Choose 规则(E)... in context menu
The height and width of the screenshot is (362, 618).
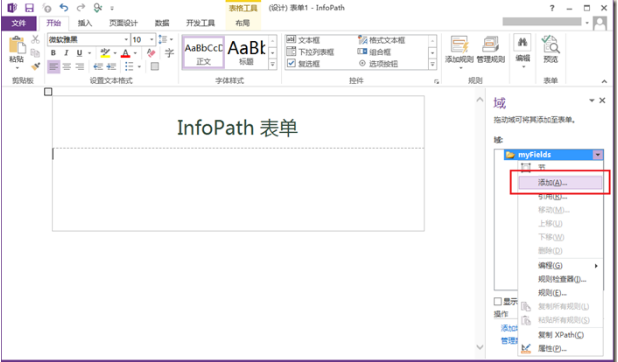560,293
